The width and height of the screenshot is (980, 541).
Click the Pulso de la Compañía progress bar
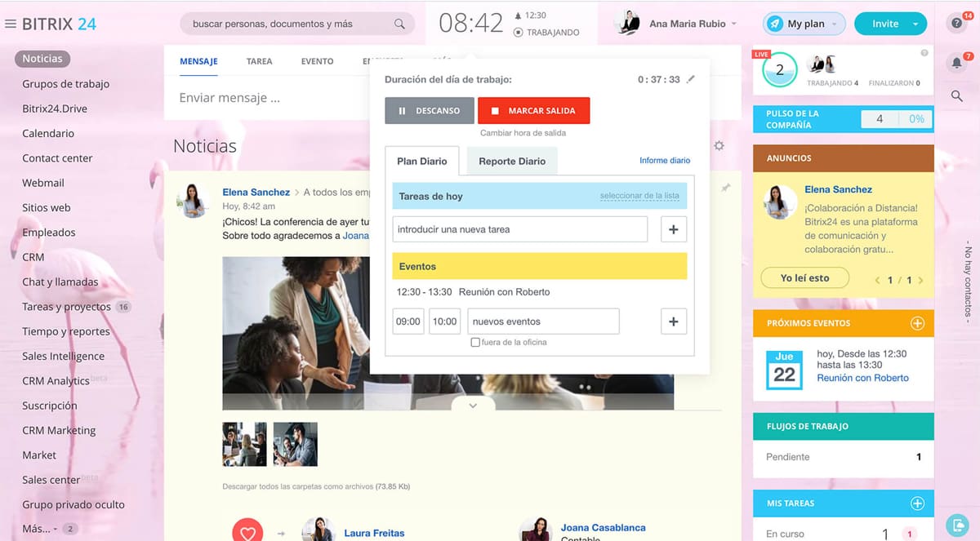(897, 119)
